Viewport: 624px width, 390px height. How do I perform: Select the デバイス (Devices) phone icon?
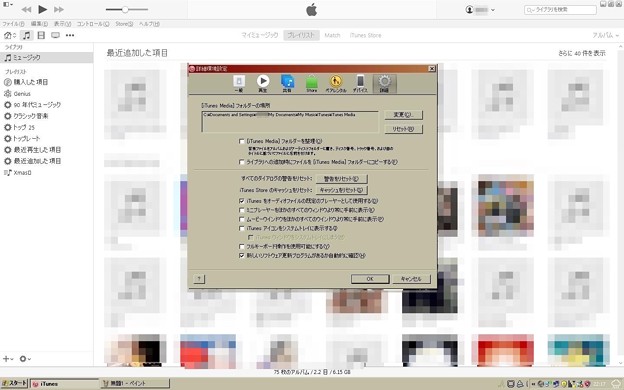pyautogui.click(x=360, y=84)
